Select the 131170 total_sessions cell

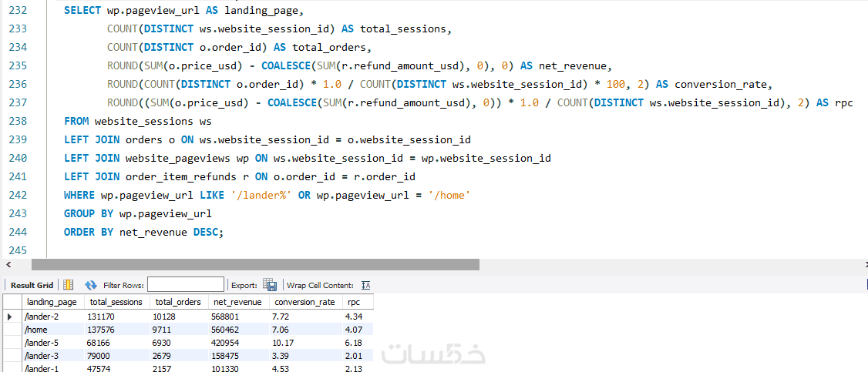[118, 317]
